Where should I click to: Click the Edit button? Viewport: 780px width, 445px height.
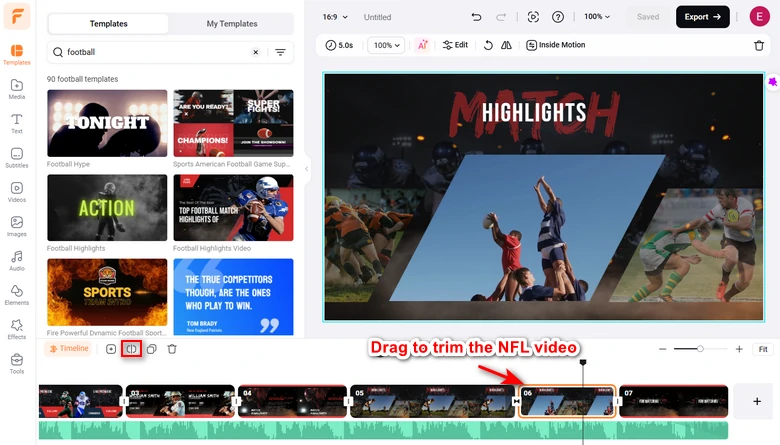pyautogui.click(x=455, y=45)
